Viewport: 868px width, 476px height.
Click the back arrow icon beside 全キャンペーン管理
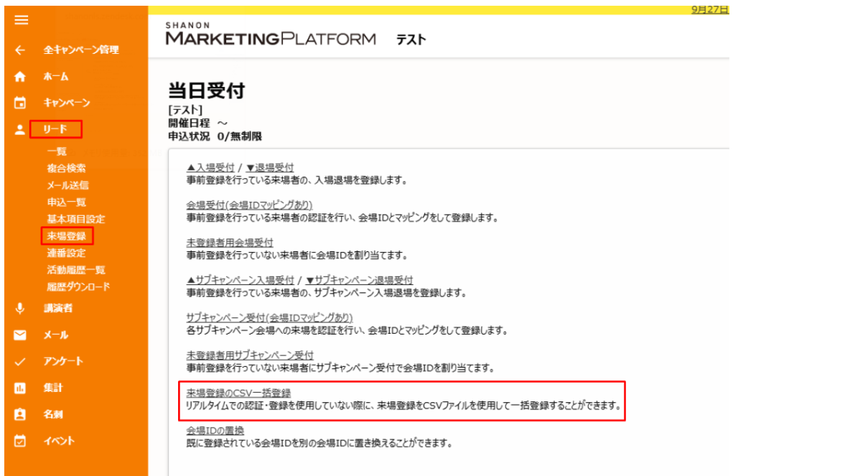20,50
